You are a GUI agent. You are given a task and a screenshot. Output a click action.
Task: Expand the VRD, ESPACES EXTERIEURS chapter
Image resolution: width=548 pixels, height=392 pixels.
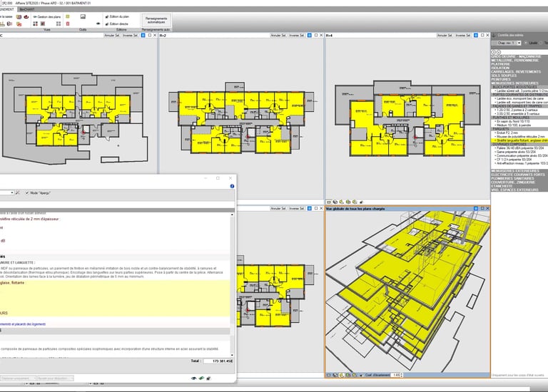pos(519,190)
